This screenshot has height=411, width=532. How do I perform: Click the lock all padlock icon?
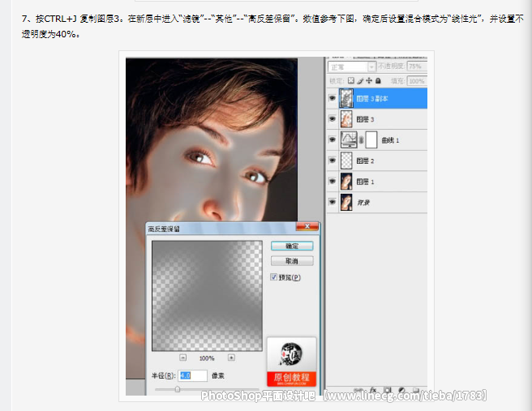pos(378,80)
